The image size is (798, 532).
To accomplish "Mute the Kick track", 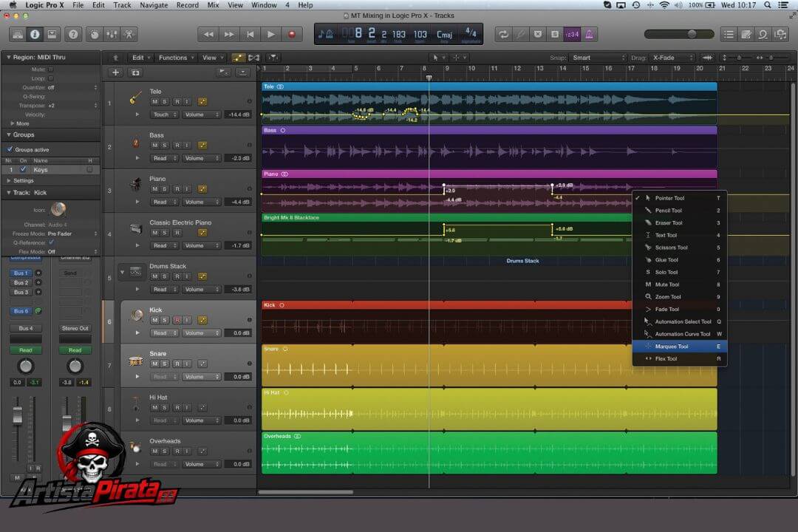I will click(x=154, y=320).
